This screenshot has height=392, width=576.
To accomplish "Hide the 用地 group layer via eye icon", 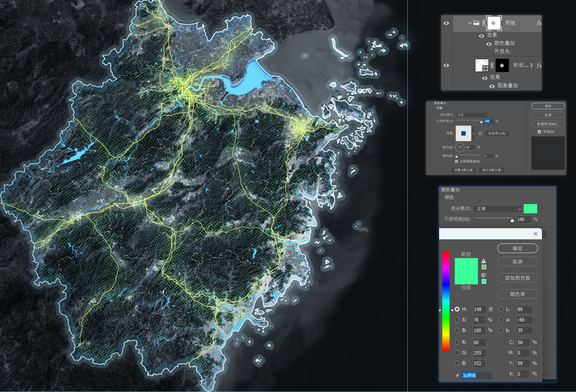I will point(446,23).
